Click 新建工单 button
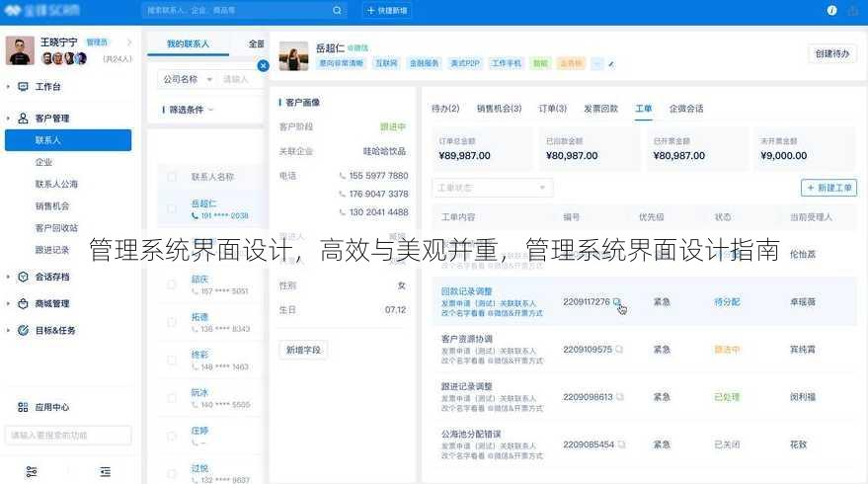868x484 pixels. (x=829, y=188)
